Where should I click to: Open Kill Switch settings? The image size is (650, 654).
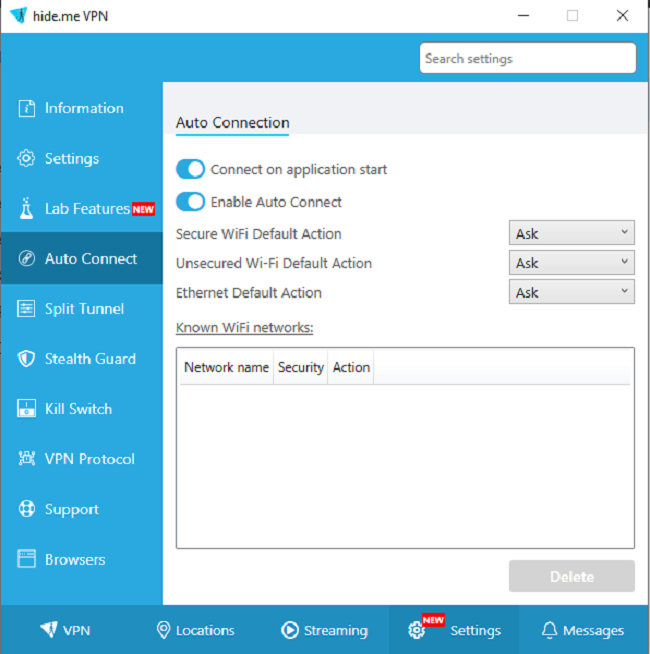tap(82, 409)
